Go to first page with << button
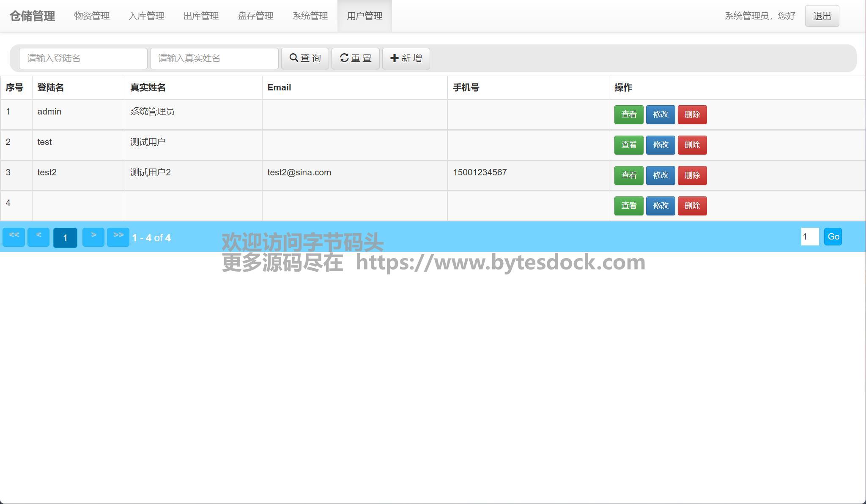Image resolution: width=866 pixels, height=504 pixels. [x=14, y=237]
